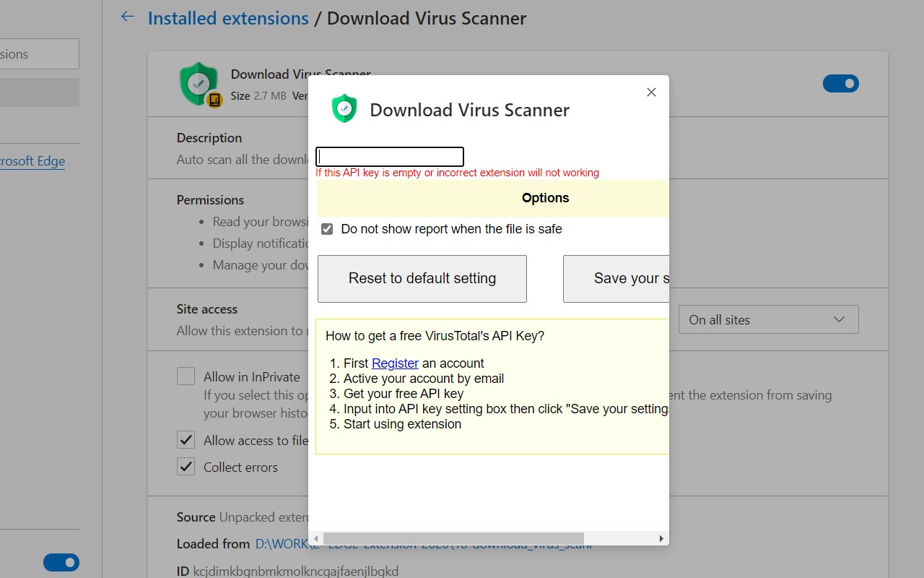Toggle the bottom-left sidebar switch

[x=61, y=562]
